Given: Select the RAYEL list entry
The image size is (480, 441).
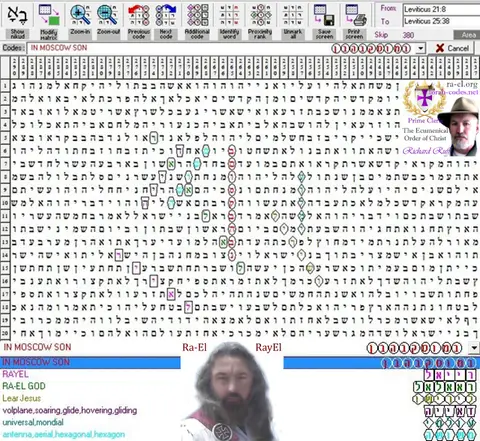Looking at the screenshot, I should (x=15, y=374).
